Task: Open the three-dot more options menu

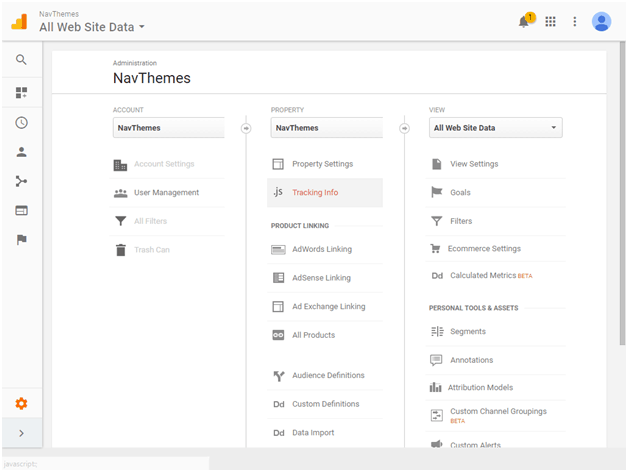Action: (x=575, y=22)
